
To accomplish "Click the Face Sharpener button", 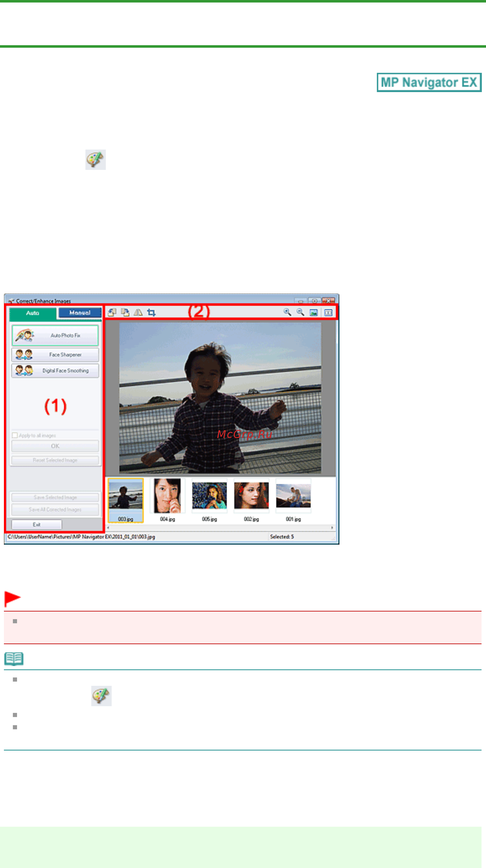I will click(x=55, y=354).
